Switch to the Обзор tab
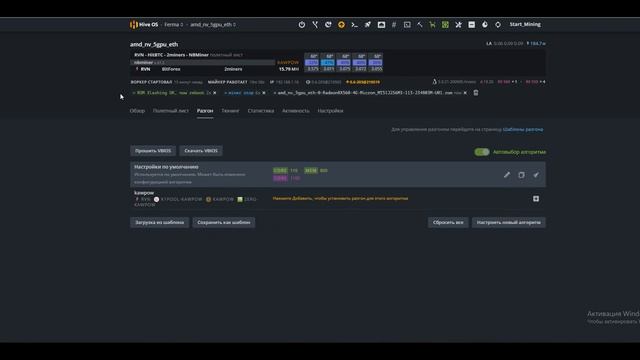The width and height of the screenshot is (640, 360). pos(137,111)
